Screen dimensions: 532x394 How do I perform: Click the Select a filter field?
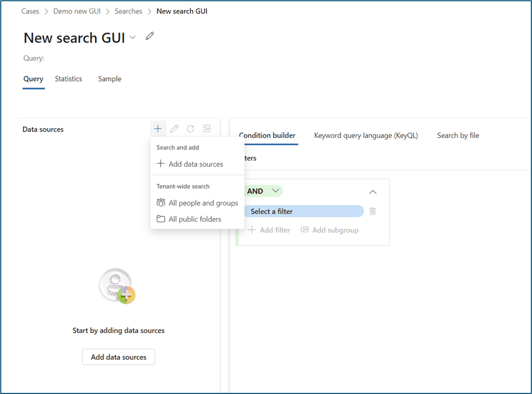point(304,211)
